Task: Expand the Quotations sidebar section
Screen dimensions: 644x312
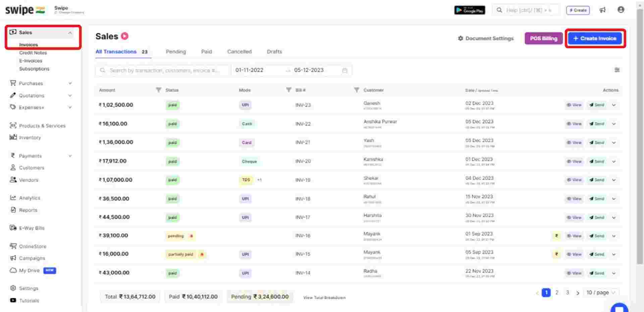Action: tap(70, 96)
